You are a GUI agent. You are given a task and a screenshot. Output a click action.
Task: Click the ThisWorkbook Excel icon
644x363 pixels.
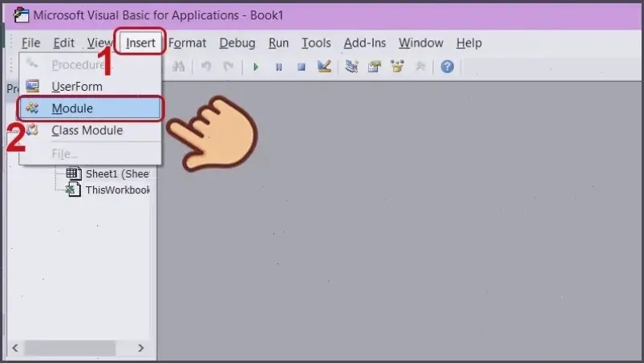(x=73, y=190)
